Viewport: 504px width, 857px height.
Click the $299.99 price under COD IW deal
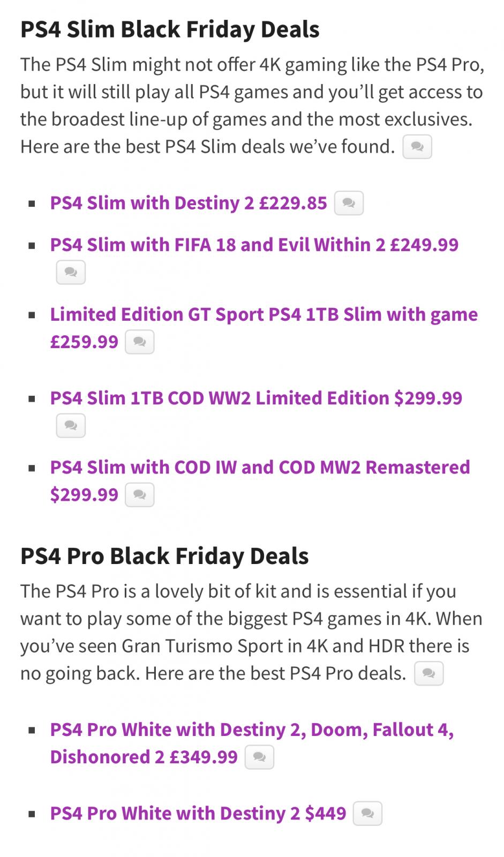84,494
